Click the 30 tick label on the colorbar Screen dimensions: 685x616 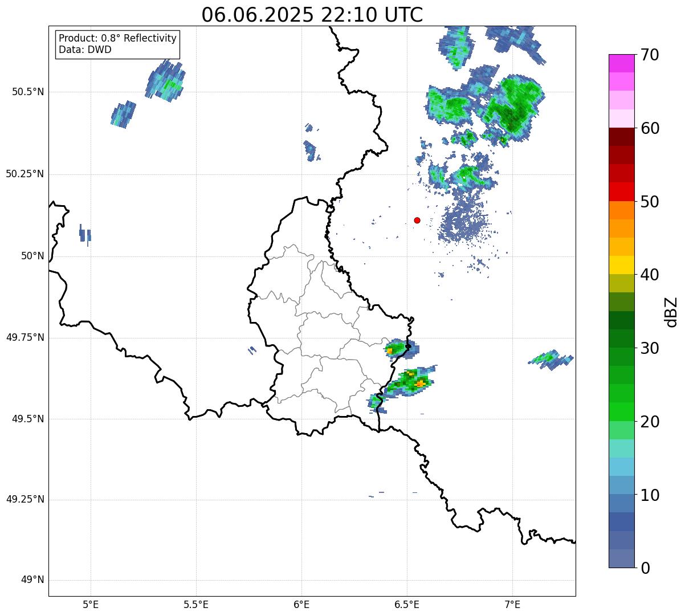point(650,348)
